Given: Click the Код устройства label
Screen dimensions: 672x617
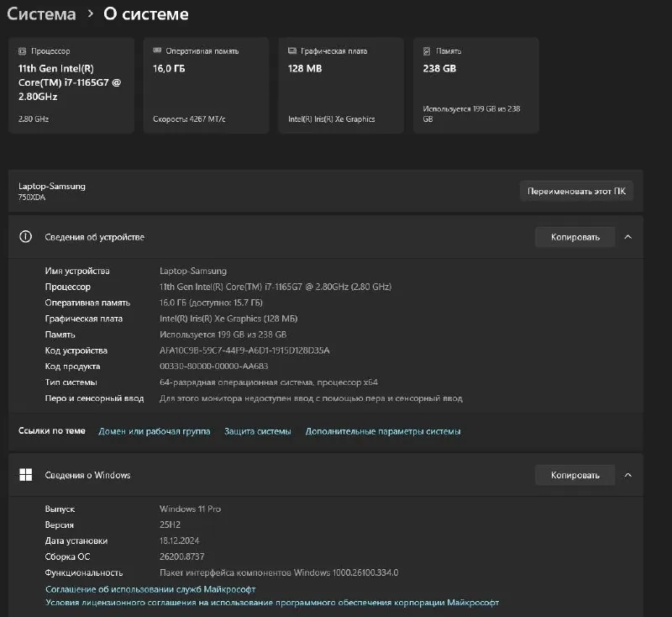Looking at the screenshot, I should click(x=76, y=351).
